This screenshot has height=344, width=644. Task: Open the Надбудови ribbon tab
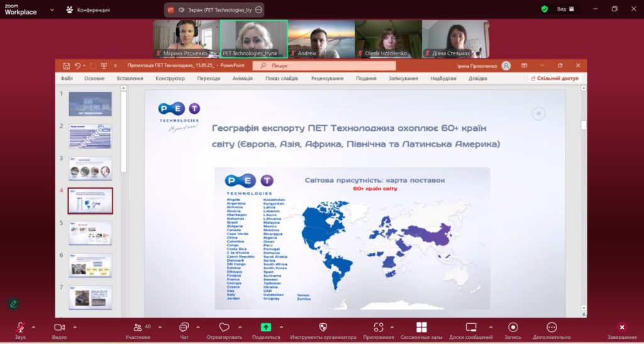tap(443, 79)
